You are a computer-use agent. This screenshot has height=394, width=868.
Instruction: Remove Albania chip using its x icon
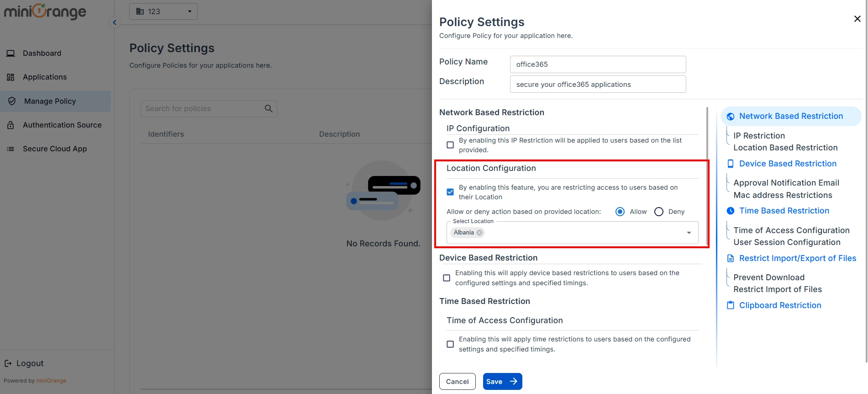click(x=479, y=233)
